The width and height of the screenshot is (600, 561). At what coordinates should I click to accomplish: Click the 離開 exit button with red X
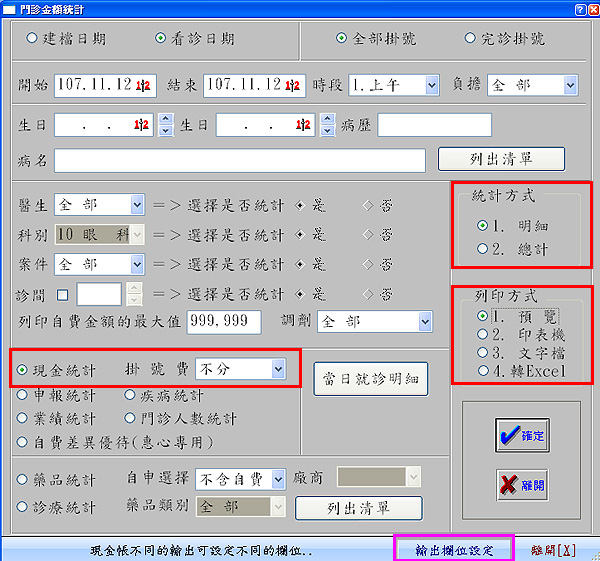coord(522,485)
